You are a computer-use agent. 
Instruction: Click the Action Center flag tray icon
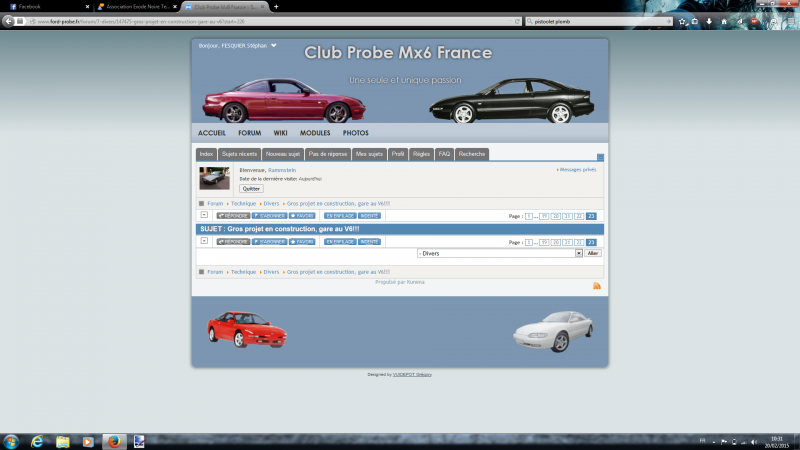(723, 442)
